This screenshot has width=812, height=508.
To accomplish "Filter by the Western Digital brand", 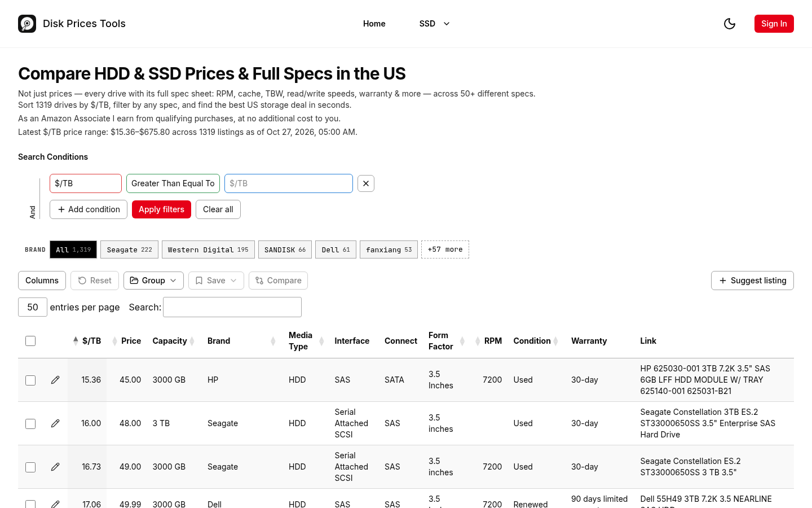I will (208, 249).
